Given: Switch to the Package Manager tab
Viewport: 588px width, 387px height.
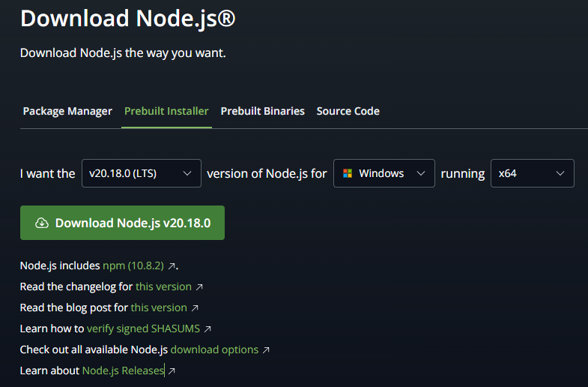Looking at the screenshot, I should pos(67,111).
